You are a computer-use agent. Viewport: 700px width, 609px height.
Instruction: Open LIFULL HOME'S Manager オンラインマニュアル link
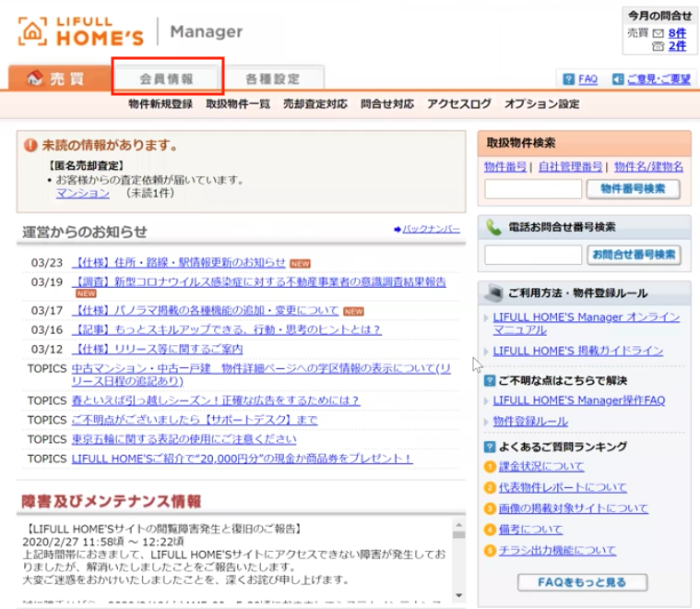click(x=587, y=324)
